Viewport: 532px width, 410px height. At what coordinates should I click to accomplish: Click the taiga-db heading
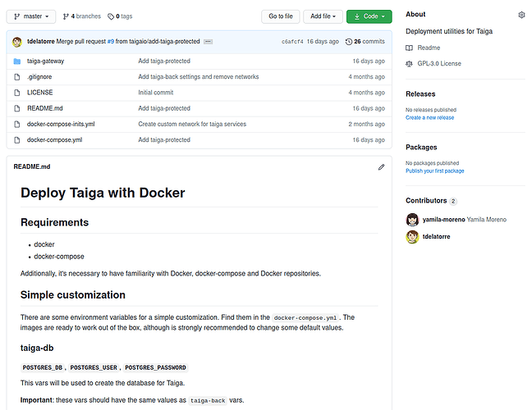point(37,348)
